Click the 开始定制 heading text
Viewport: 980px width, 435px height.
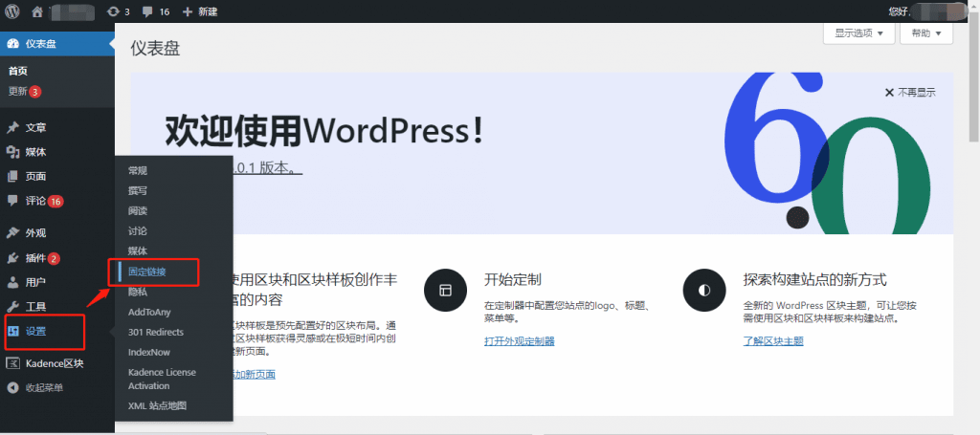513,279
